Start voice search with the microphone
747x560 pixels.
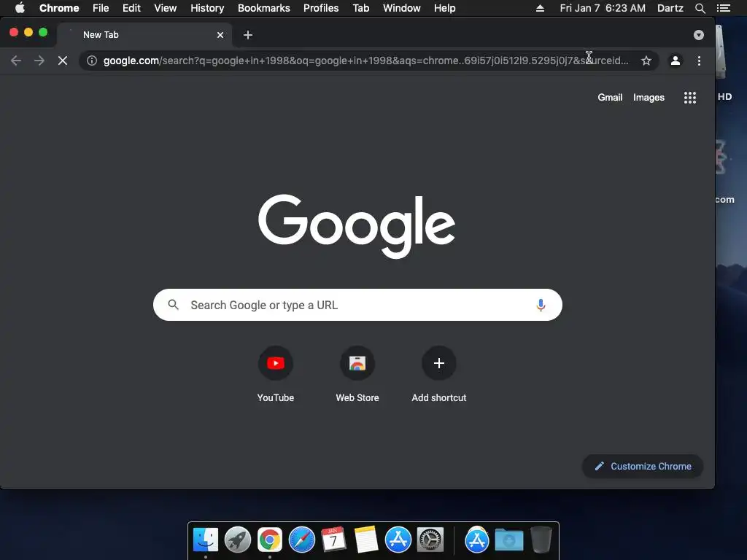click(x=541, y=305)
